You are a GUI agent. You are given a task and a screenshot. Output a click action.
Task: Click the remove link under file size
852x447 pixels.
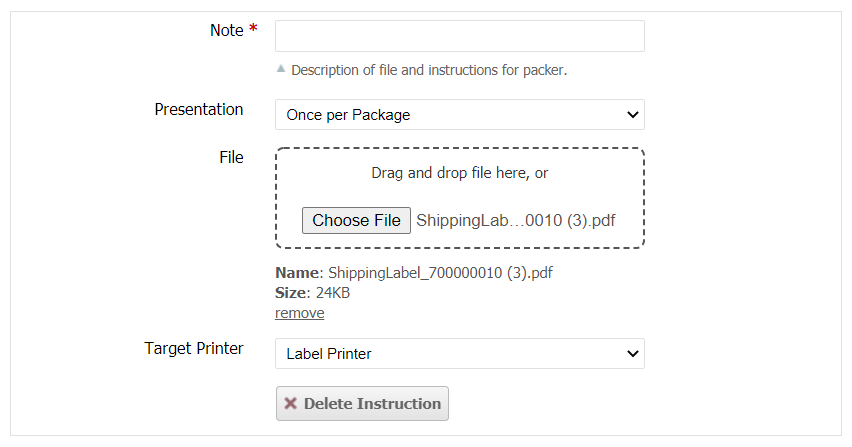coord(299,313)
